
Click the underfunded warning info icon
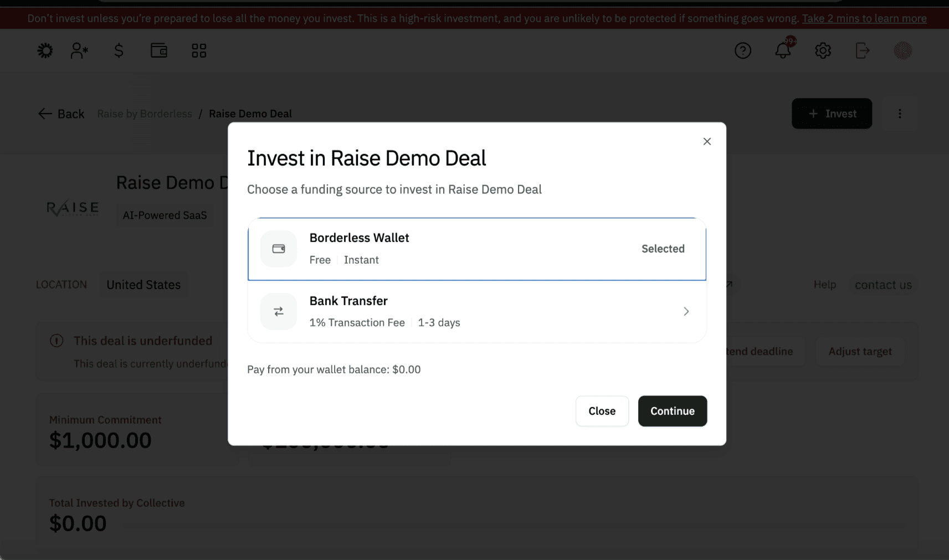pyautogui.click(x=57, y=341)
